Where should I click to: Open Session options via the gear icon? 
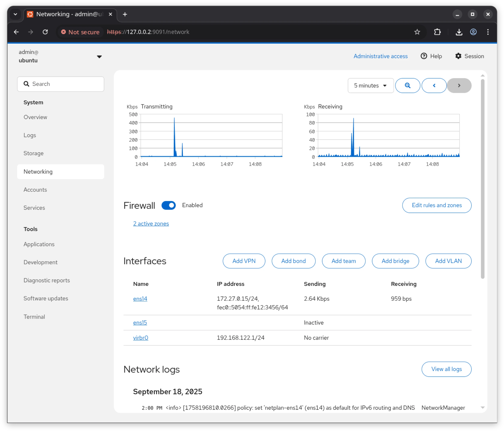point(458,56)
